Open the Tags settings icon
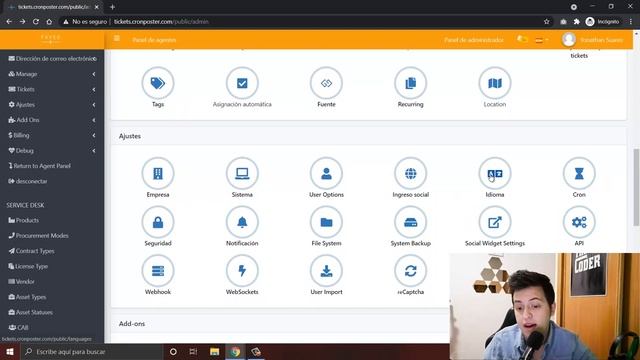640x360 pixels. [x=158, y=83]
